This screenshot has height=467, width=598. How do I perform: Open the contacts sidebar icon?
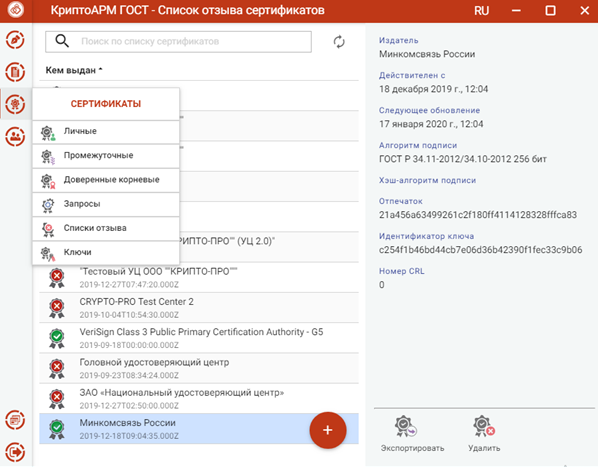15,136
